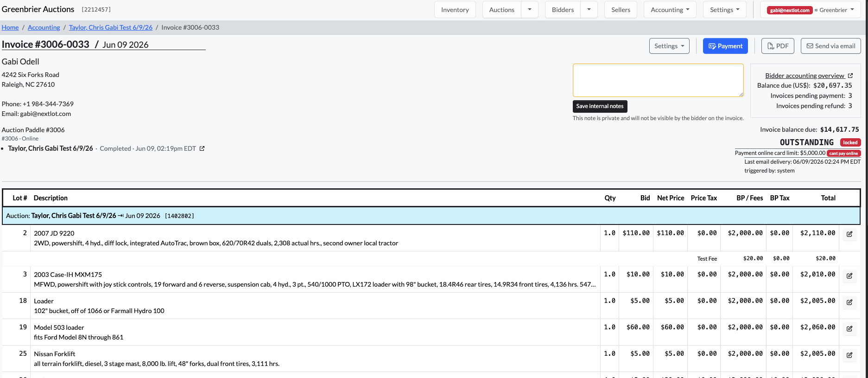Open Bidder accounting overview external link
The image size is (868, 378).
coord(809,76)
